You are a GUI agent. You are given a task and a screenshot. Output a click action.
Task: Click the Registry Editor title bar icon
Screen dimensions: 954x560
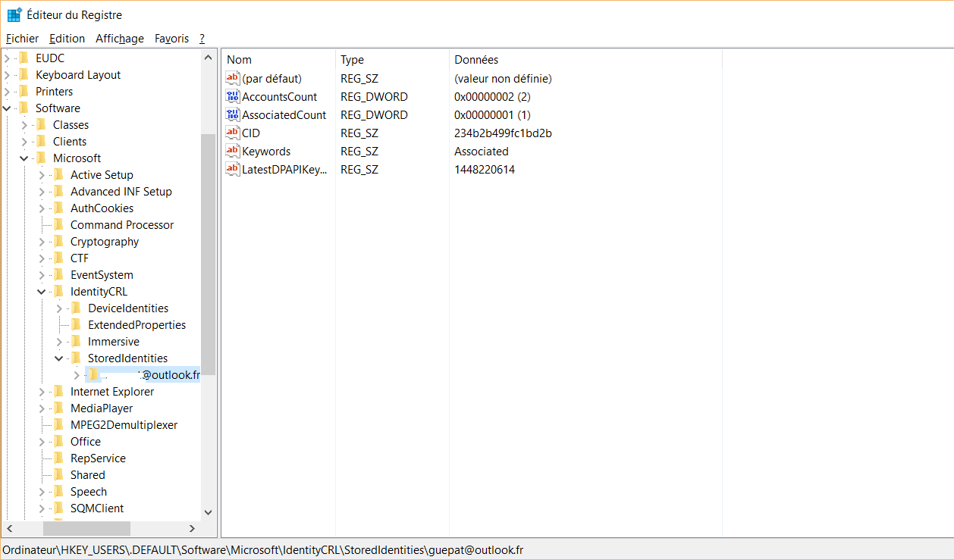click(x=14, y=14)
